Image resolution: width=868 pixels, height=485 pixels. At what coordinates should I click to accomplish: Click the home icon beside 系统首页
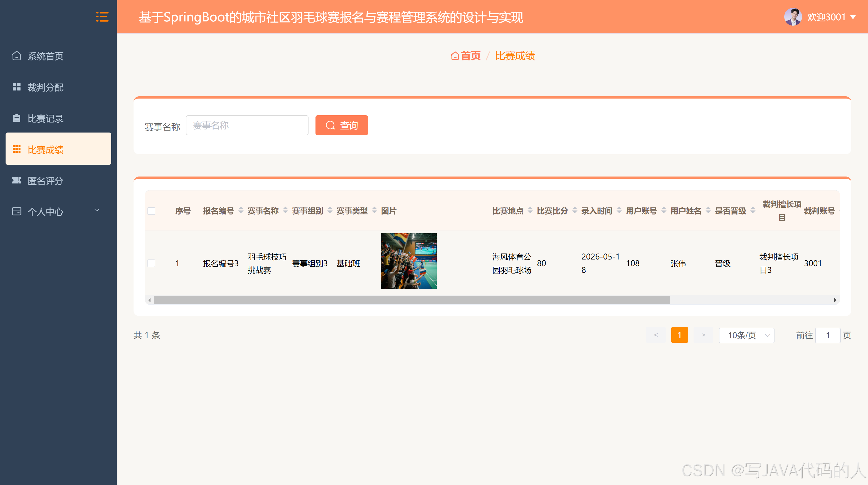[16, 56]
